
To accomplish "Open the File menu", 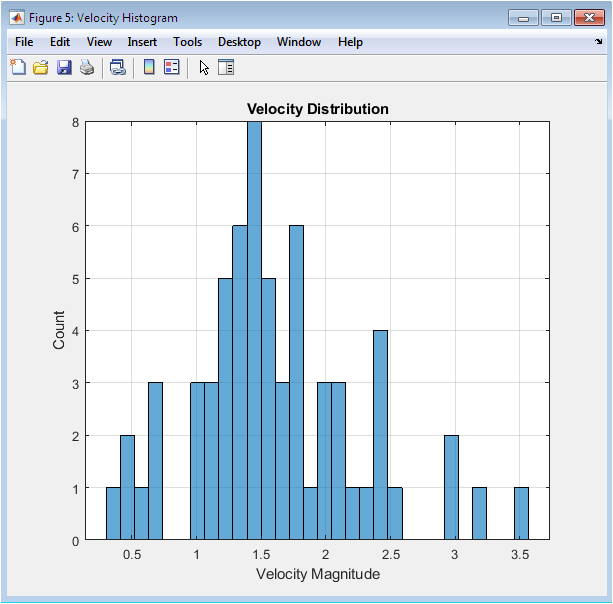I will point(24,42).
